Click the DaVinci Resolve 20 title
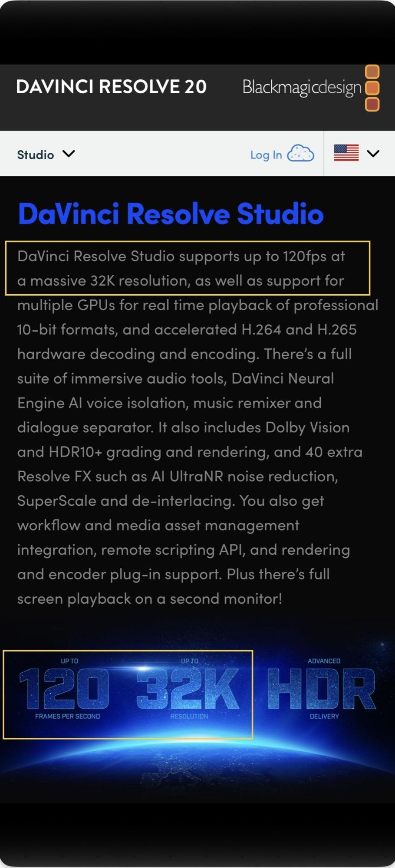Image resolution: width=395 pixels, height=868 pixels. (111, 87)
